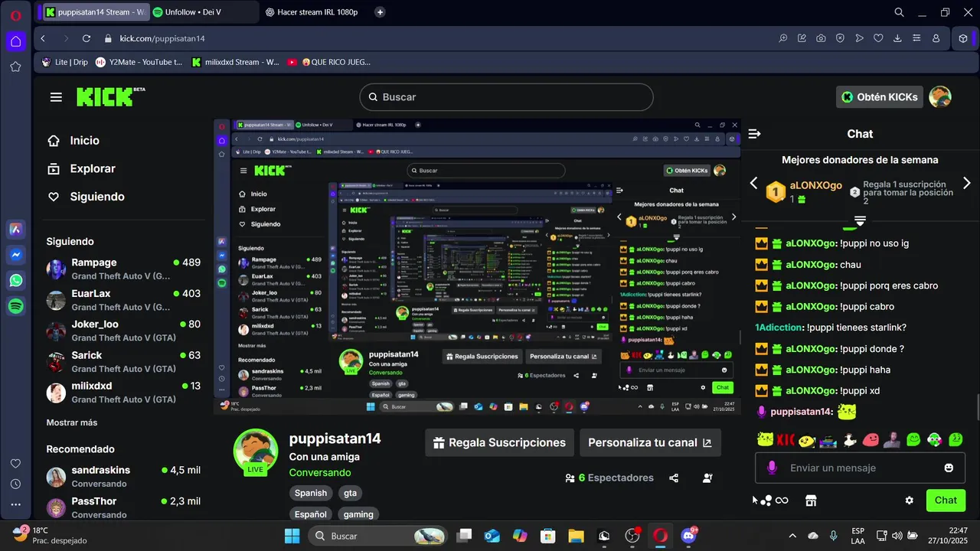Viewport: 980px width, 551px height.
Task: Open search tabs magnifier icon
Action: click(x=900, y=12)
